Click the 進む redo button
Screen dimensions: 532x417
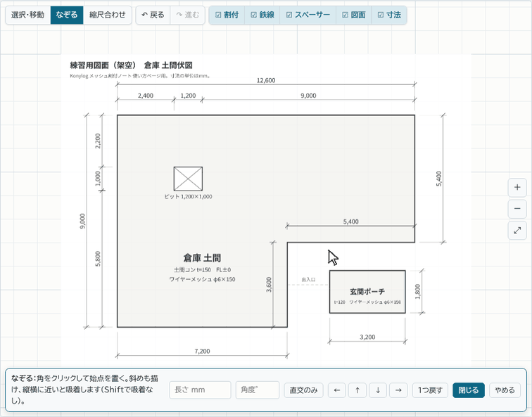(x=188, y=15)
